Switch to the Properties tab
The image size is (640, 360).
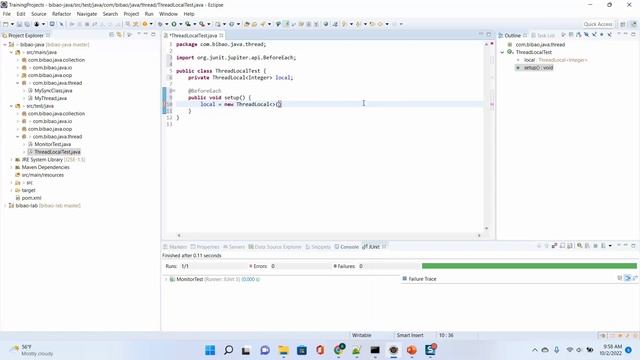[205, 247]
